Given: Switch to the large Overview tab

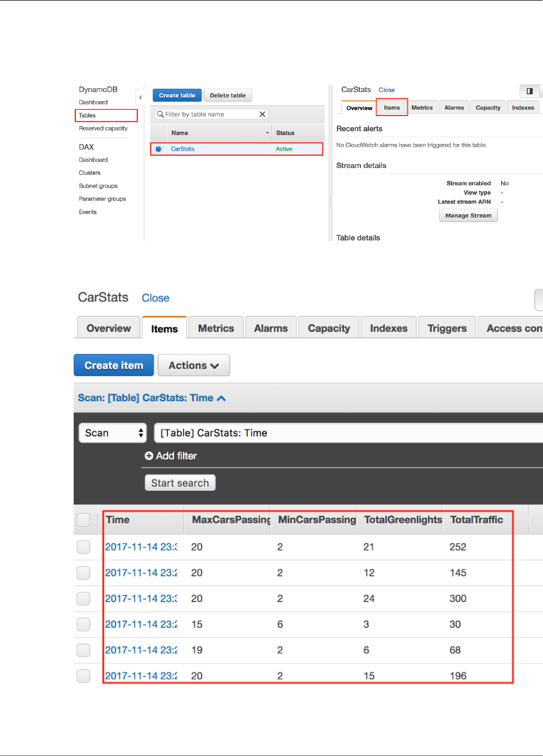Looking at the screenshot, I should coord(109,328).
